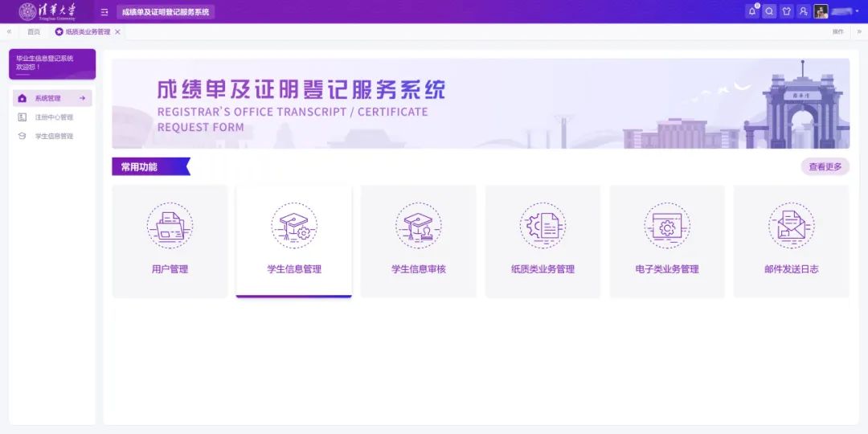Close the 纸质类业务管理 tab
The height and width of the screenshot is (434, 868).
pyautogui.click(x=117, y=31)
